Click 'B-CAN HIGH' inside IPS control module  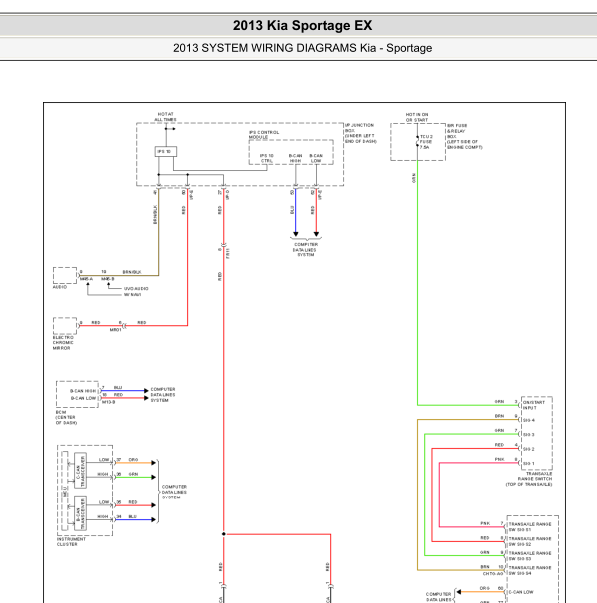coord(295,158)
